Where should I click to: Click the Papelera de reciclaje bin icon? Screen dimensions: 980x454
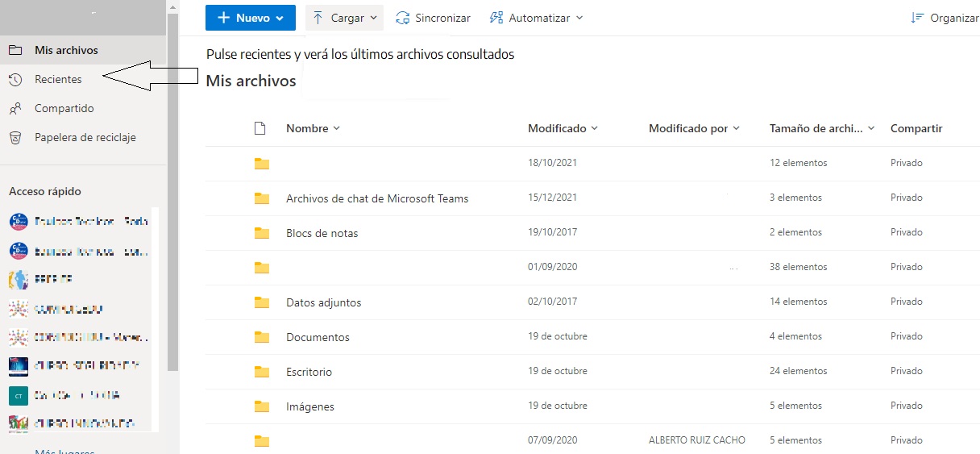tap(15, 137)
